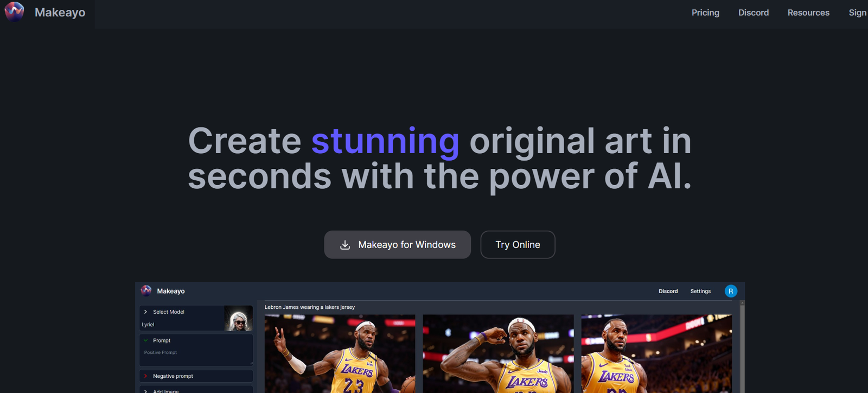Click the Lyriel model portrait thumbnail
This screenshot has height=393, width=868.
(238, 318)
